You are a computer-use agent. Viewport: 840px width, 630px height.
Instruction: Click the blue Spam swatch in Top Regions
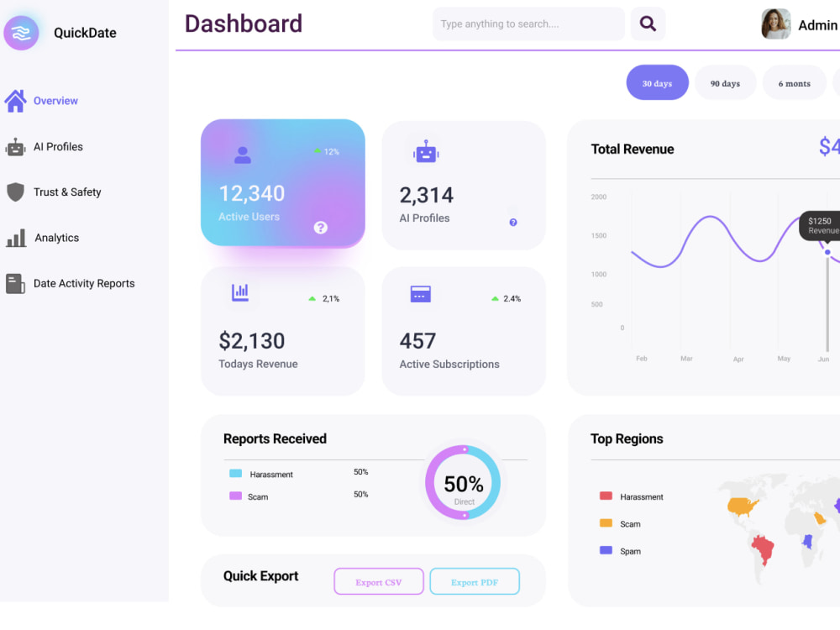coord(606,550)
